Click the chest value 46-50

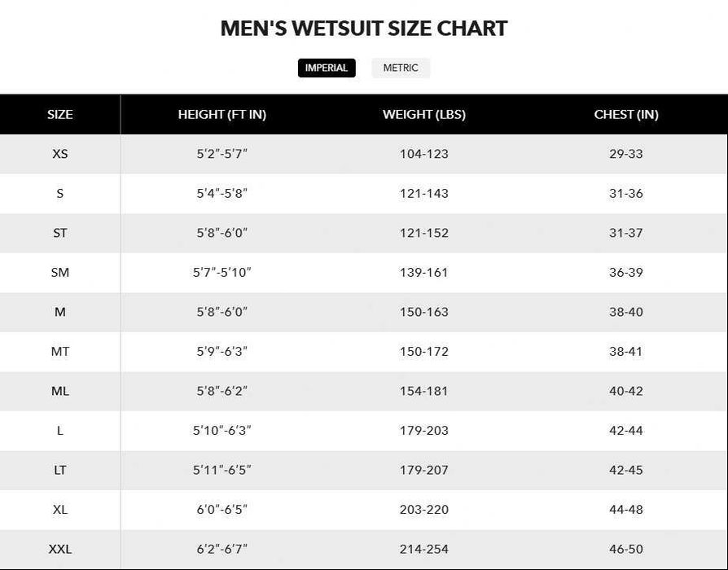pos(626,549)
